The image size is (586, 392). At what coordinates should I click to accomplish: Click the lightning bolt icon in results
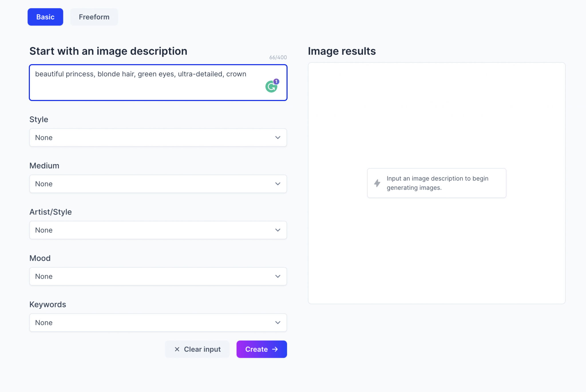point(377,183)
